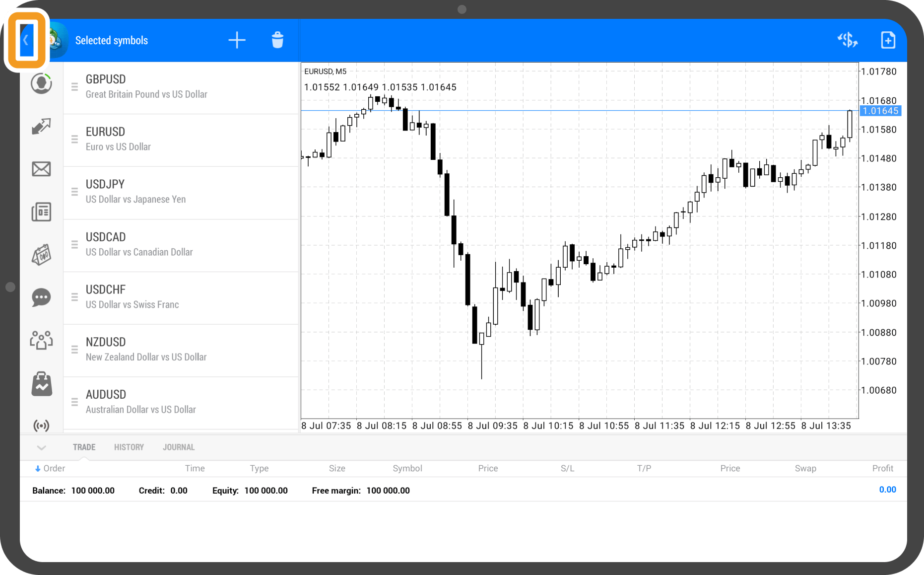The width and height of the screenshot is (924, 575).
Task: Open the economic calendar icon
Action: (41, 255)
